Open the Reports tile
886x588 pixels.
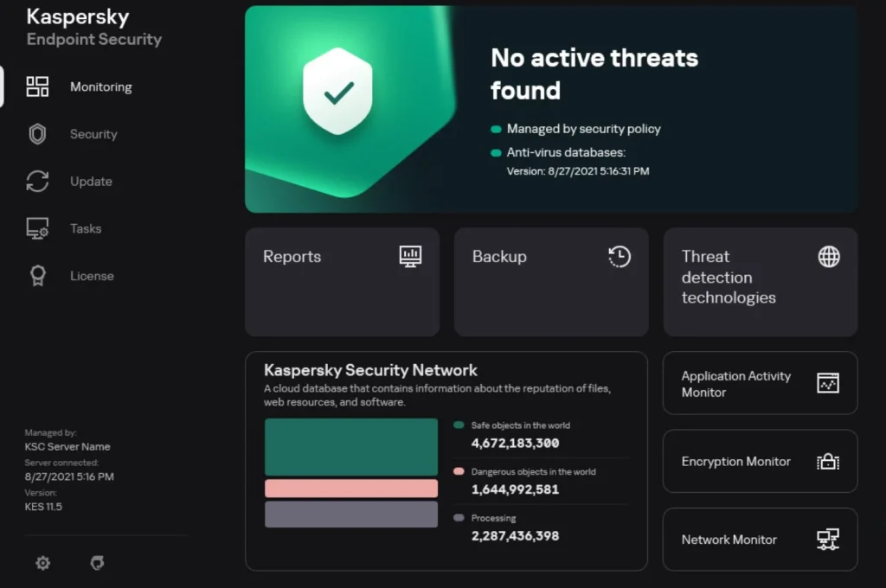(x=343, y=282)
